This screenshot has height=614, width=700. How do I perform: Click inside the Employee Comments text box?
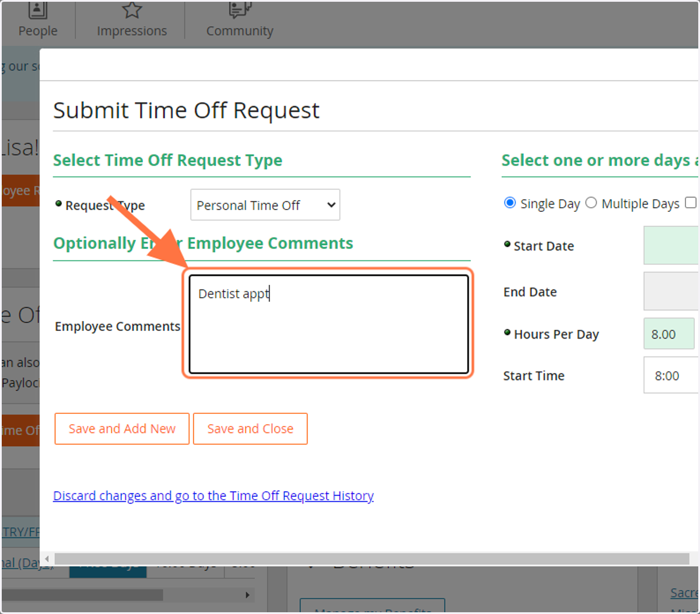click(329, 324)
